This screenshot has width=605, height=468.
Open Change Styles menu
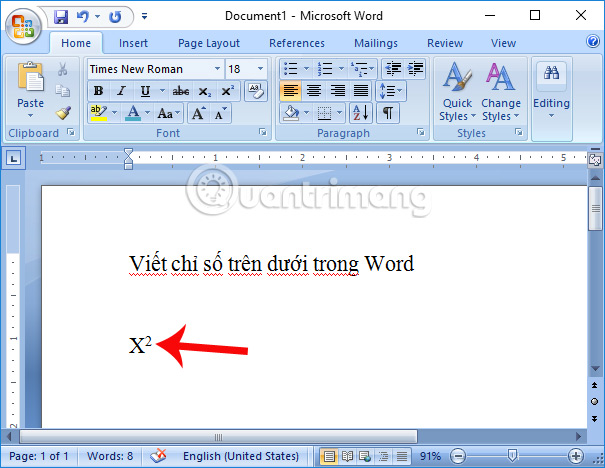pos(501,92)
